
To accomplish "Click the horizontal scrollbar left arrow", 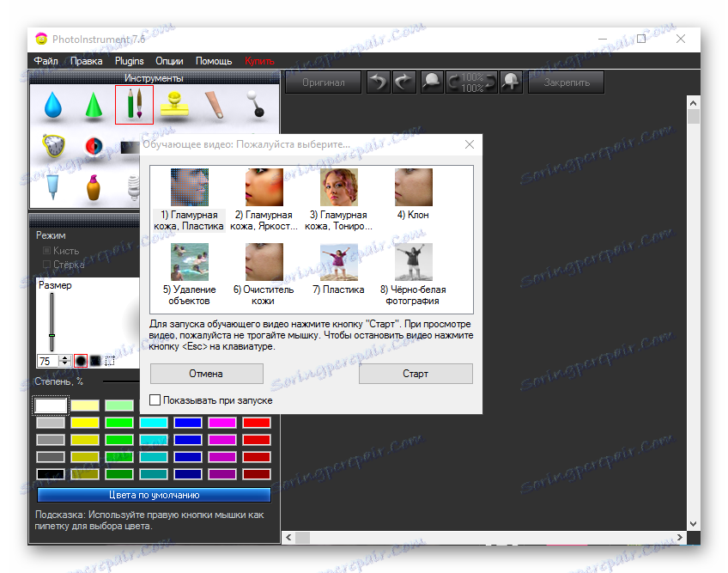I will [288, 537].
